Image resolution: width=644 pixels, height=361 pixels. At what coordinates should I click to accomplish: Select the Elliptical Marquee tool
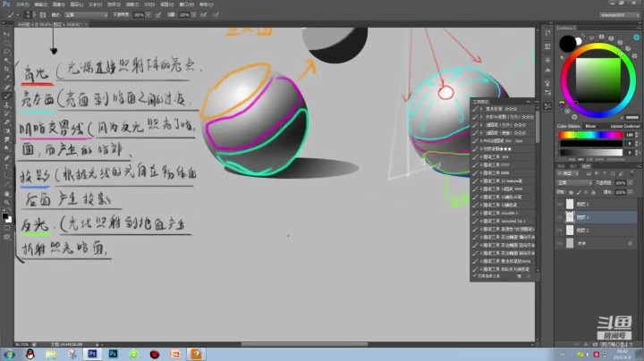pos(6,43)
